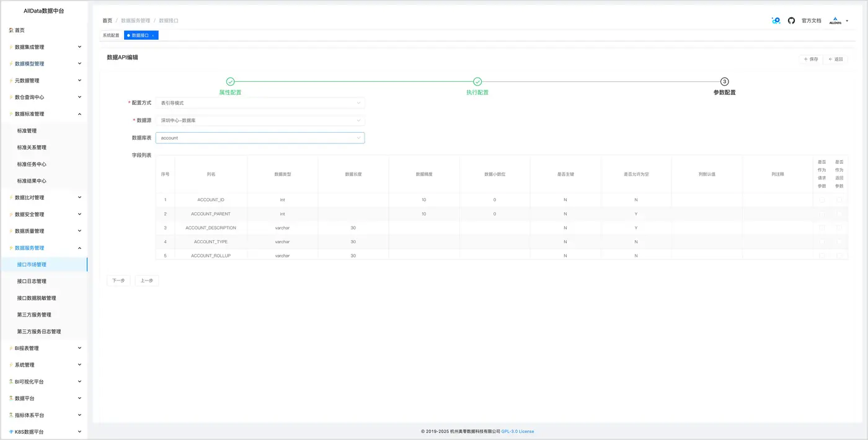Open the 数据库表 dropdown showing account

click(x=260, y=138)
